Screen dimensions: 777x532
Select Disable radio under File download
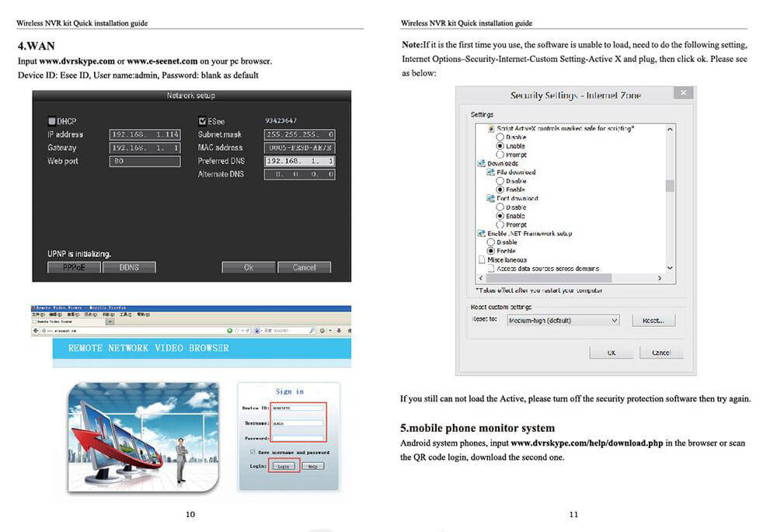pyautogui.click(x=500, y=181)
